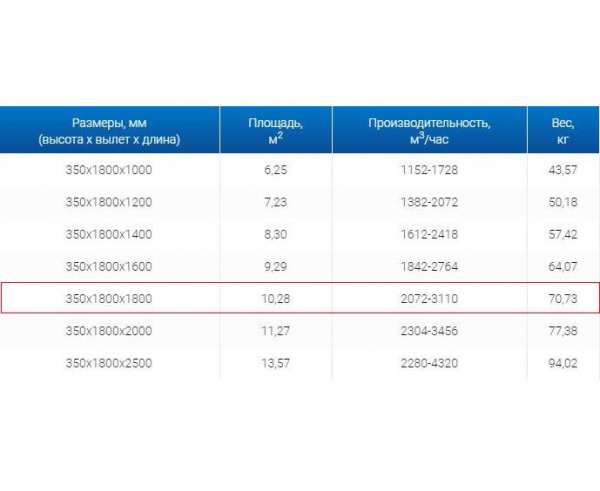Select the 350x1800x2500 size cell
Viewport: 600px width, 491px height.
[x=109, y=362]
